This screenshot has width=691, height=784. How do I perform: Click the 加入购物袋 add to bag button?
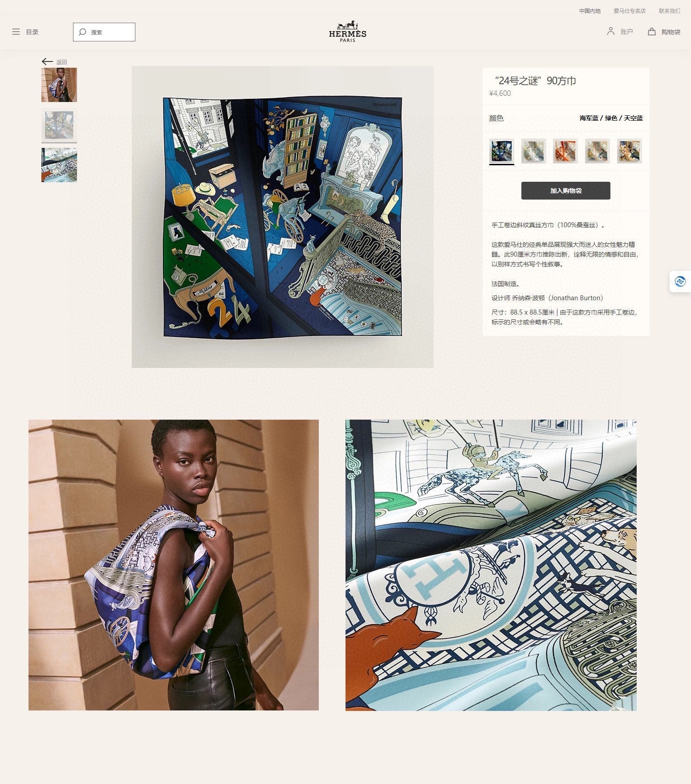pos(566,191)
